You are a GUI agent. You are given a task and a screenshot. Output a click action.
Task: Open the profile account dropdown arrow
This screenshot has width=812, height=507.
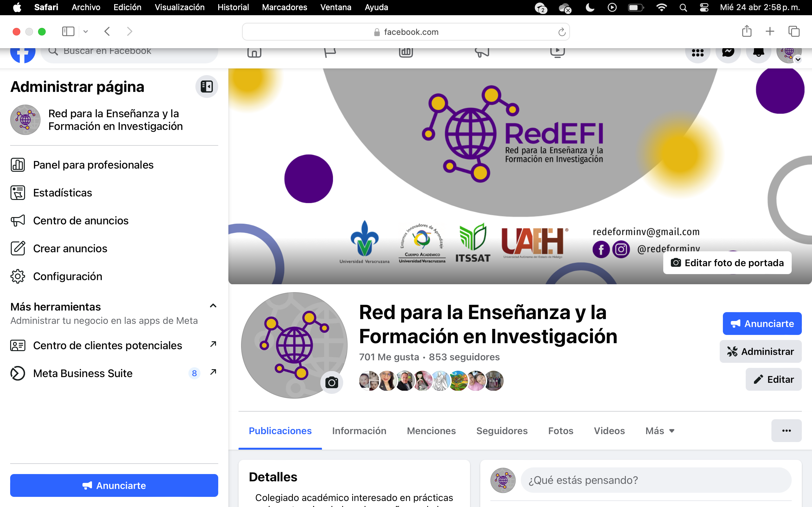[x=798, y=59]
